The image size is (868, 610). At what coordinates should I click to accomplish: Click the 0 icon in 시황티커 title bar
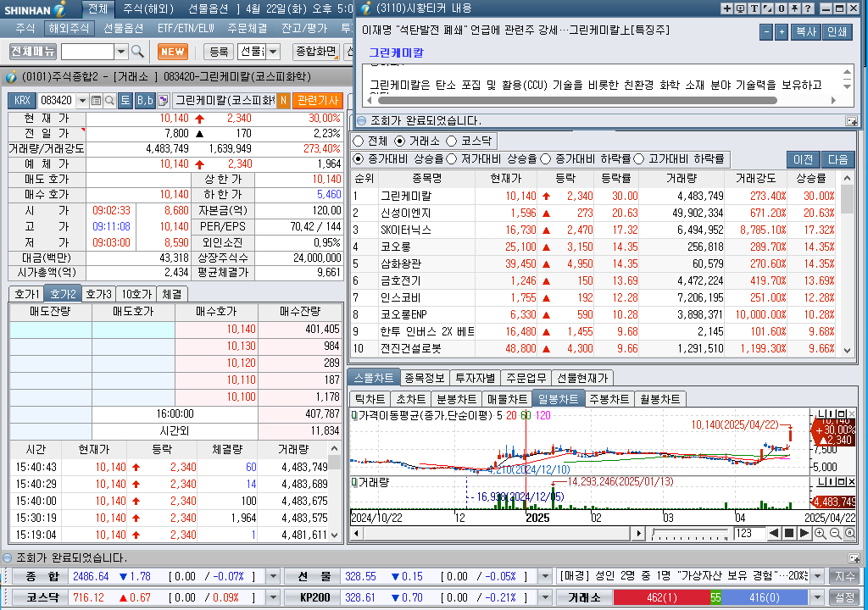click(781, 8)
